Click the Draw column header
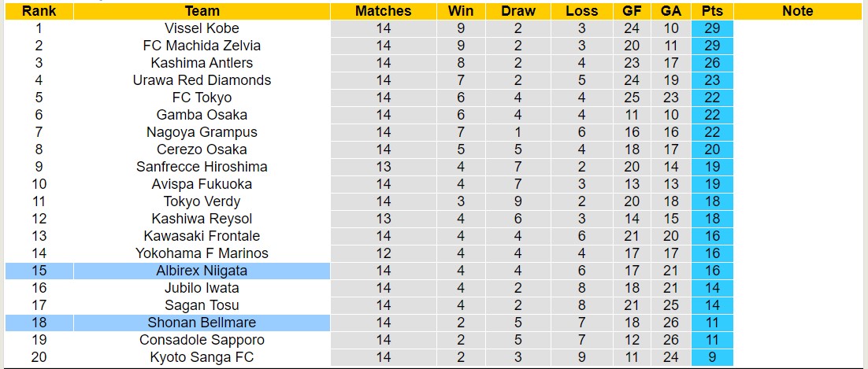 coord(517,11)
